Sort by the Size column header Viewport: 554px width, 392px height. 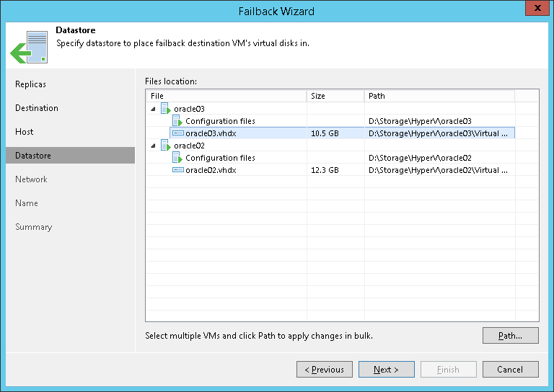click(x=335, y=96)
